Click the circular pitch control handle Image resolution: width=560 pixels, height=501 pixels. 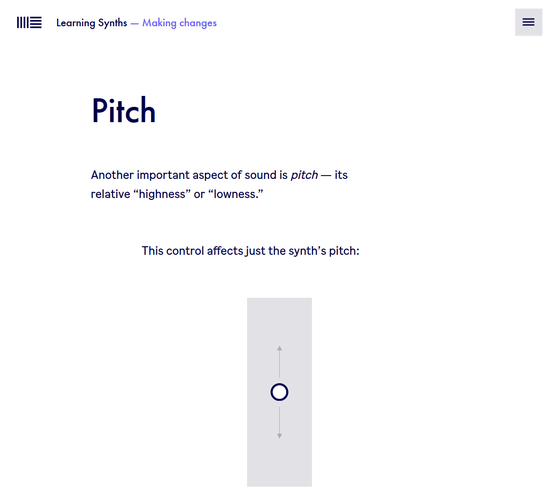tap(279, 392)
